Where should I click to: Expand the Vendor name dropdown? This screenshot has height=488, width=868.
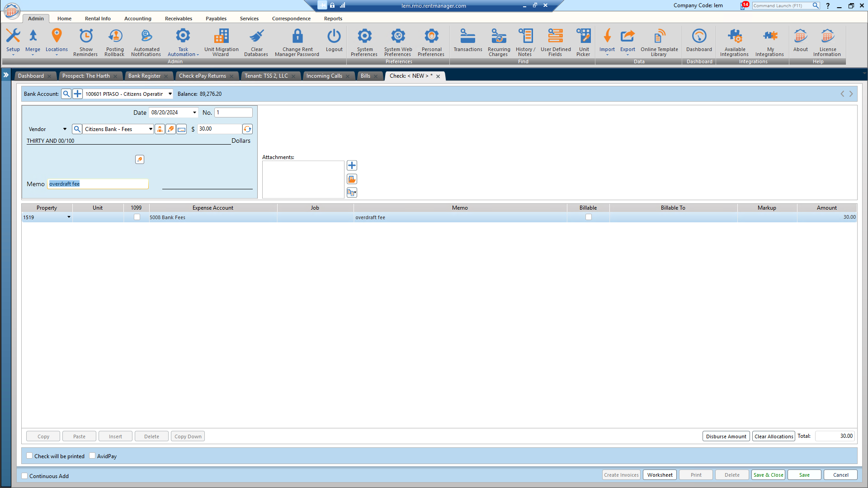click(x=151, y=129)
